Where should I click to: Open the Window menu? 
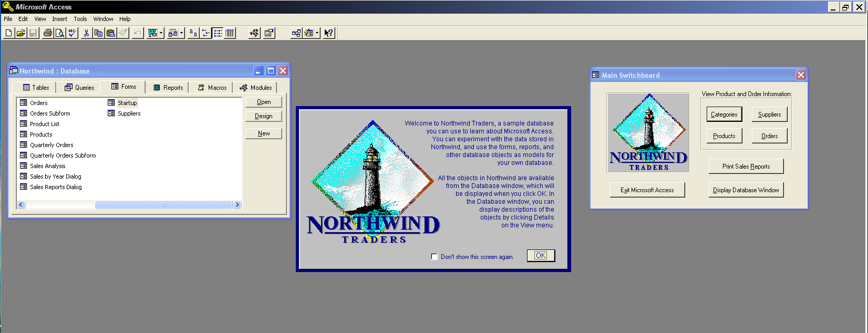click(103, 19)
